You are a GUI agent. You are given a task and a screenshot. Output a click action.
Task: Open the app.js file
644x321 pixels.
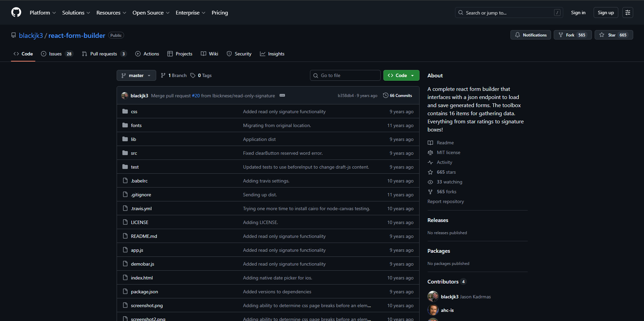(x=137, y=250)
